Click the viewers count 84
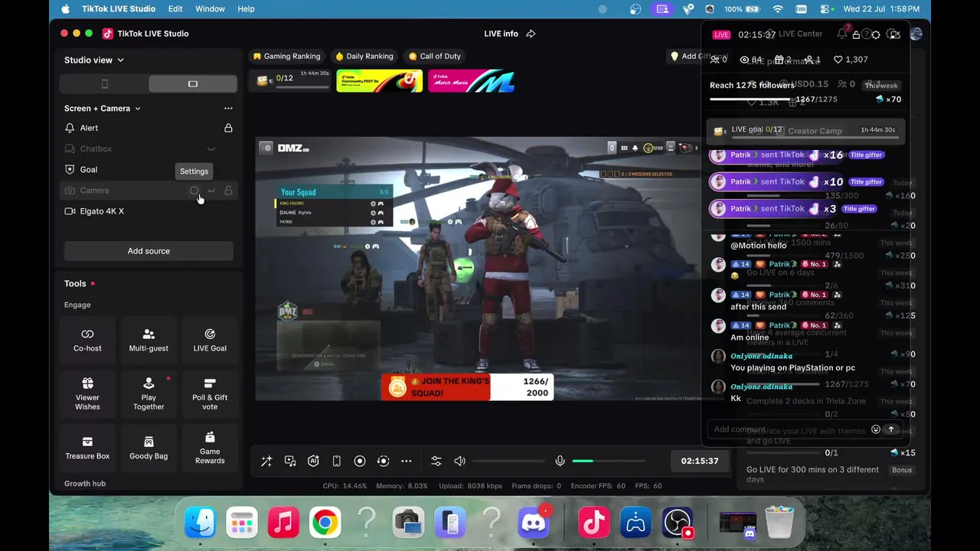The height and width of the screenshot is (551, 980). 750,60
